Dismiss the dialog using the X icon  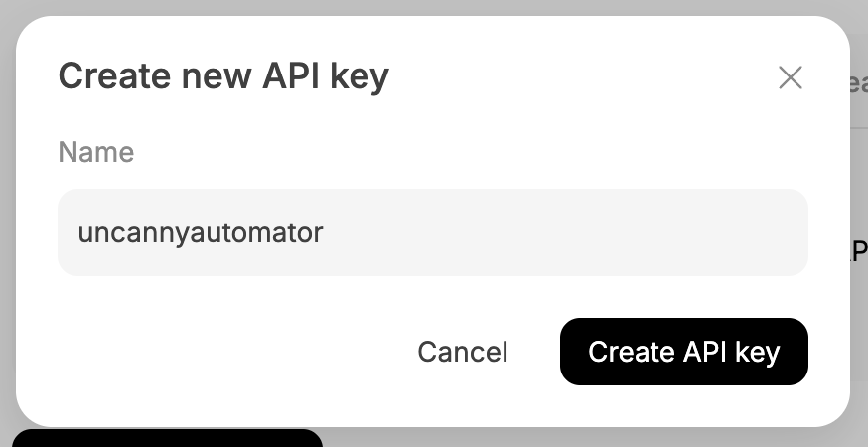(790, 77)
